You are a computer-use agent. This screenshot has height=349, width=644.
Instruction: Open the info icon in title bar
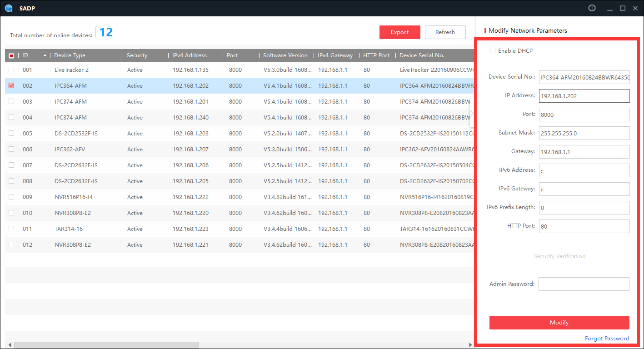coord(592,8)
